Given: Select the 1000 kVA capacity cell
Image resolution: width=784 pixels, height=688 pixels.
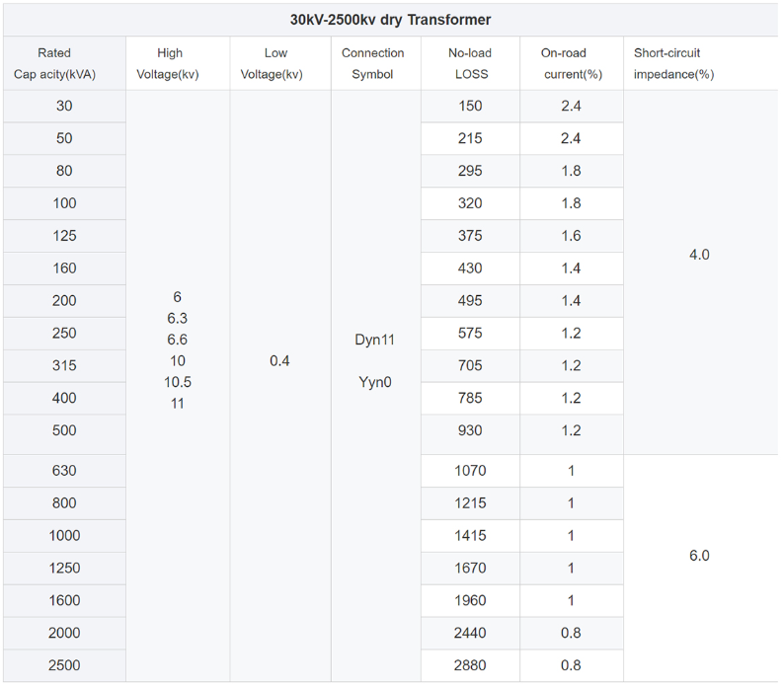Looking at the screenshot, I should tap(64, 536).
